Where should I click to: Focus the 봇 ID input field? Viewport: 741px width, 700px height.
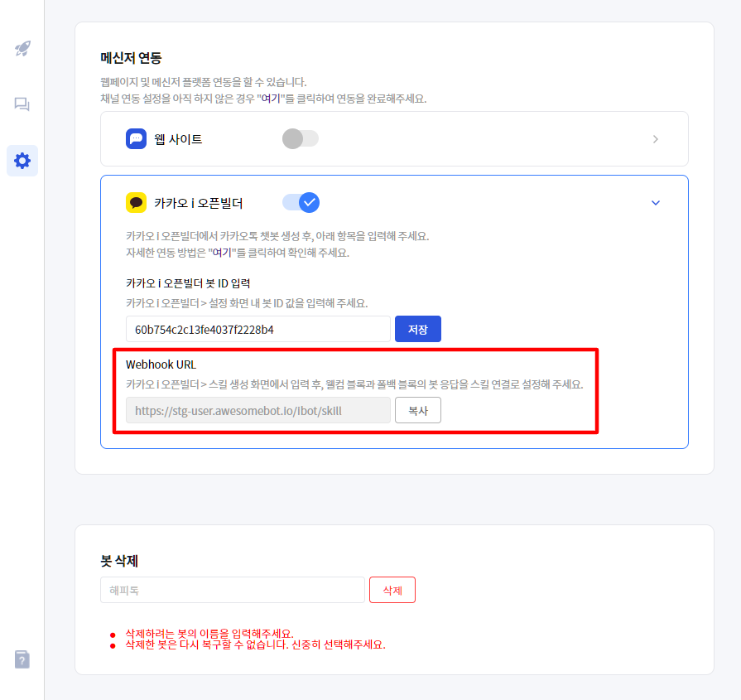tap(257, 329)
